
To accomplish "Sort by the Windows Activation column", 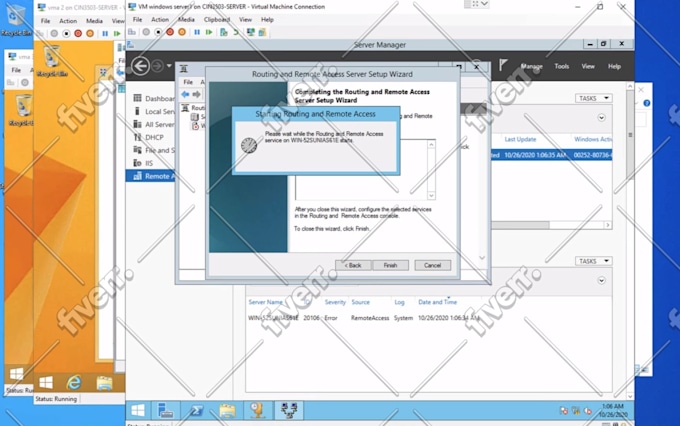I will (x=593, y=139).
